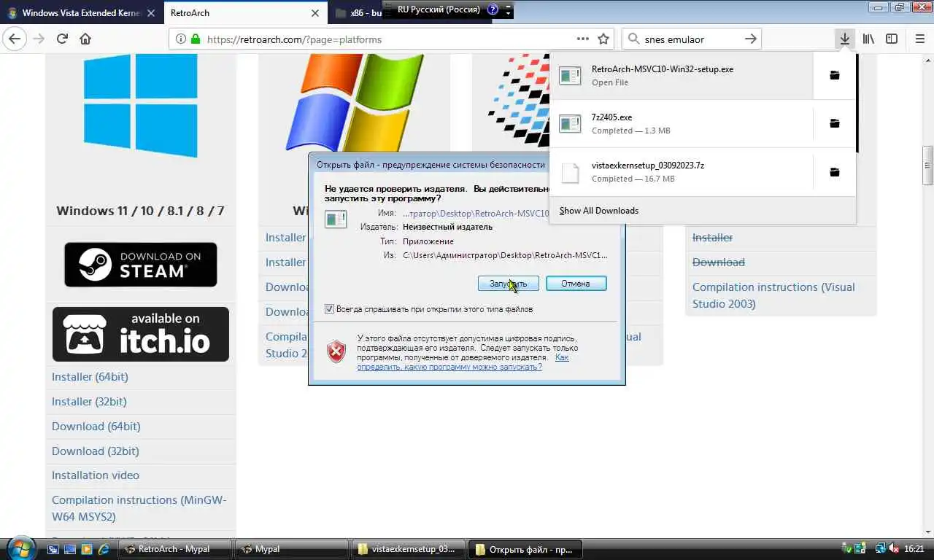Close the Windows Vista Extended Kernel tab

click(x=152, y=13)
